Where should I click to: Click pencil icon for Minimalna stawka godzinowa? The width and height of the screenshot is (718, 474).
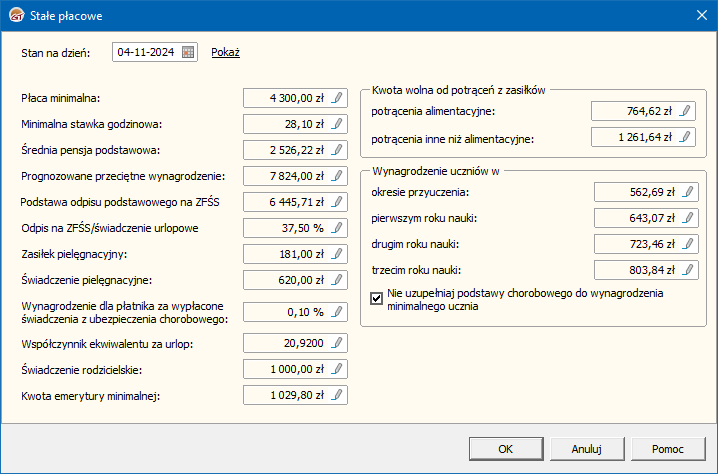tap(337, 124)
